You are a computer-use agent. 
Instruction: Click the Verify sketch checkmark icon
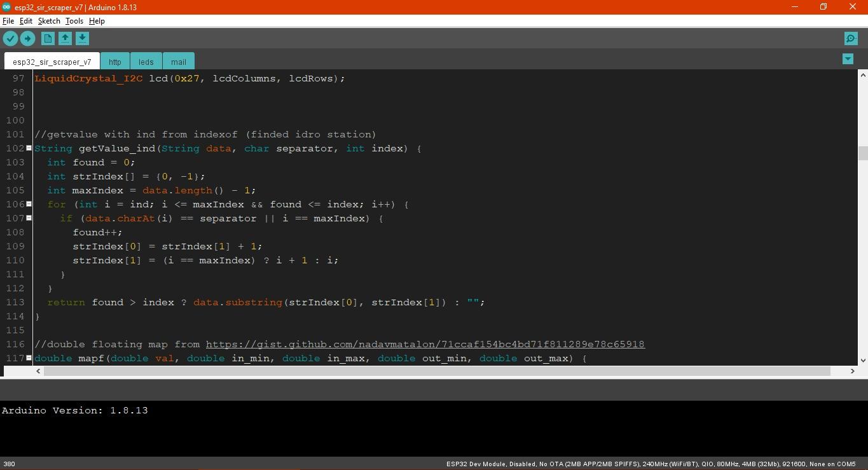point(10,39)
